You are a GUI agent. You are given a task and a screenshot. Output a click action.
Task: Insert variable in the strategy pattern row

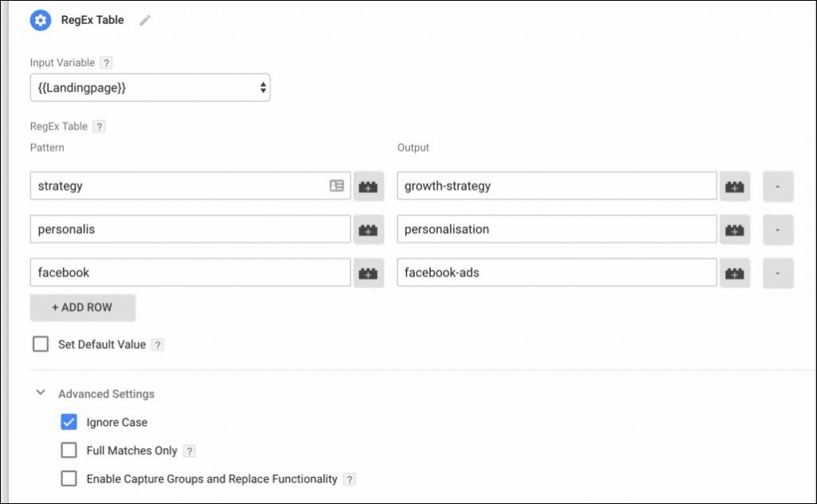(368, 187)
